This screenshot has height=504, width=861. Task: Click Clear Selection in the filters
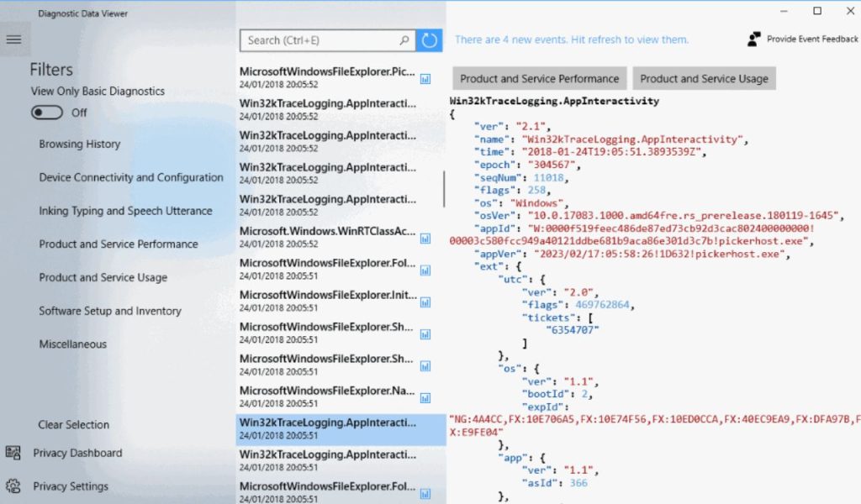tap(74, 425)
